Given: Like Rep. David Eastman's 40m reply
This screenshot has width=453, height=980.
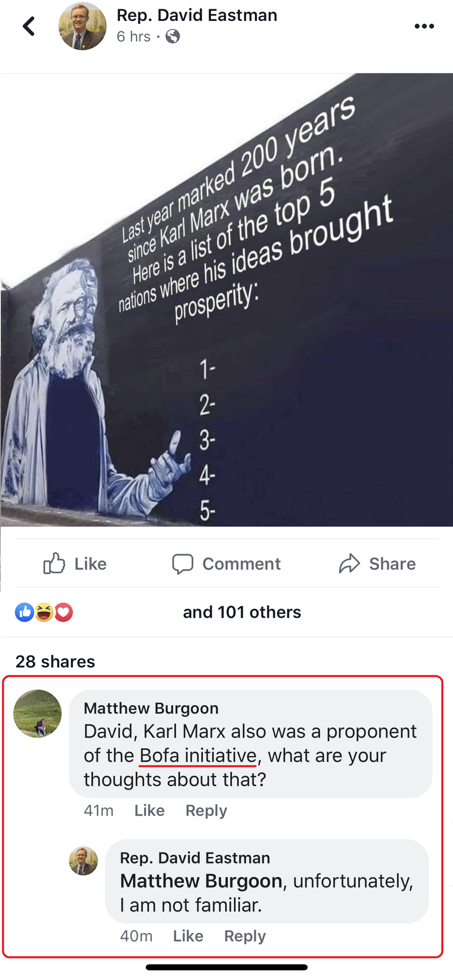Looking at the screenshot, I should [x=188, y=936].
